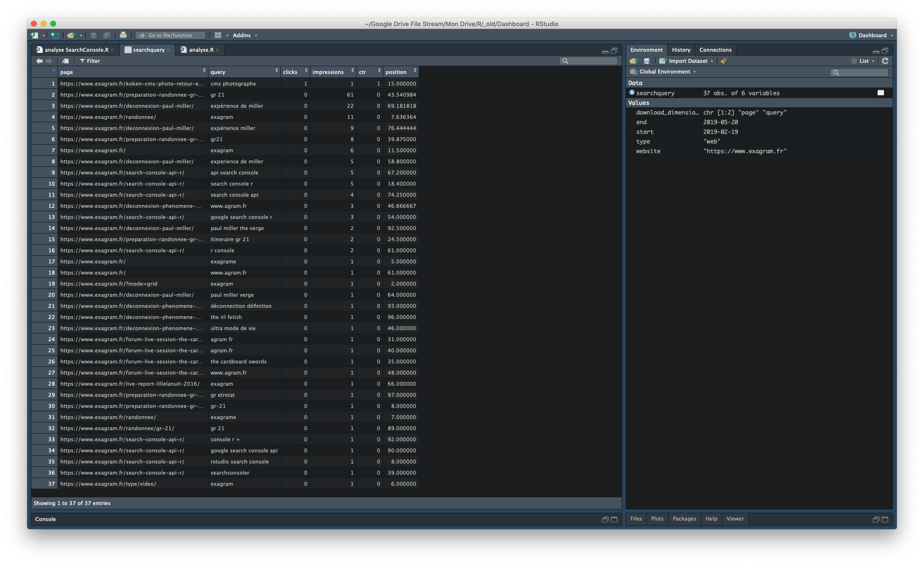Open the Dashboard project menu
The height and width of the screenshot is (565, 924).
click(871, 35)
